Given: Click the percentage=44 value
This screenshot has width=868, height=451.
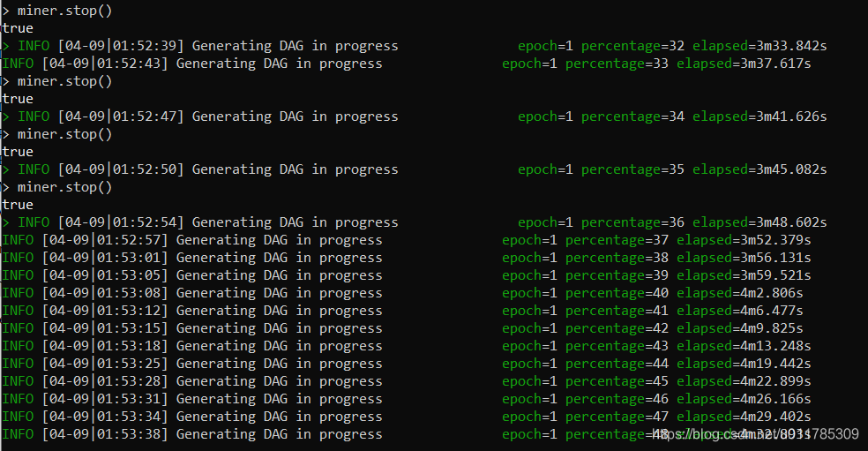Looking at the screenshot, I should [x=617, y=364].
